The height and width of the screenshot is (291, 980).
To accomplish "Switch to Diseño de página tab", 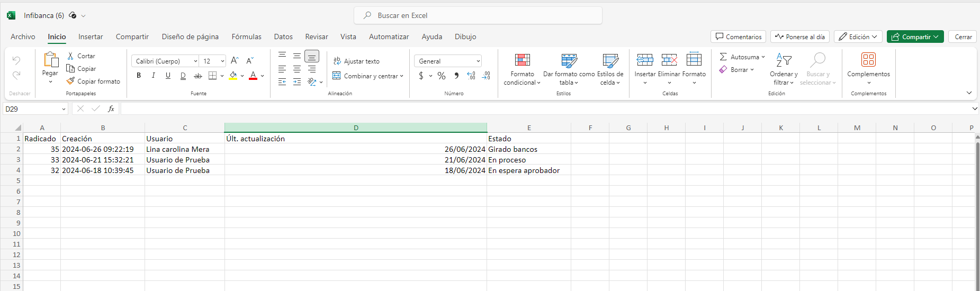I will click(x=190, y=37).
